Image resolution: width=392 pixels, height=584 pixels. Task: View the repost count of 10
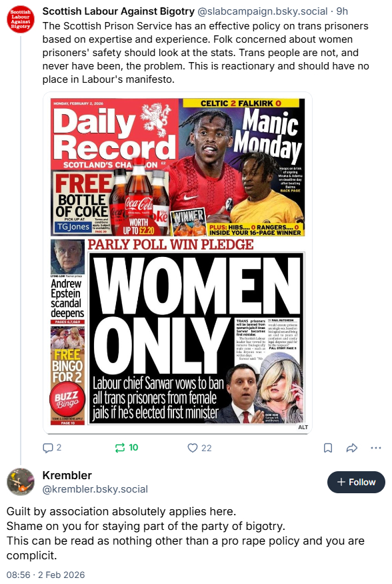133,448
